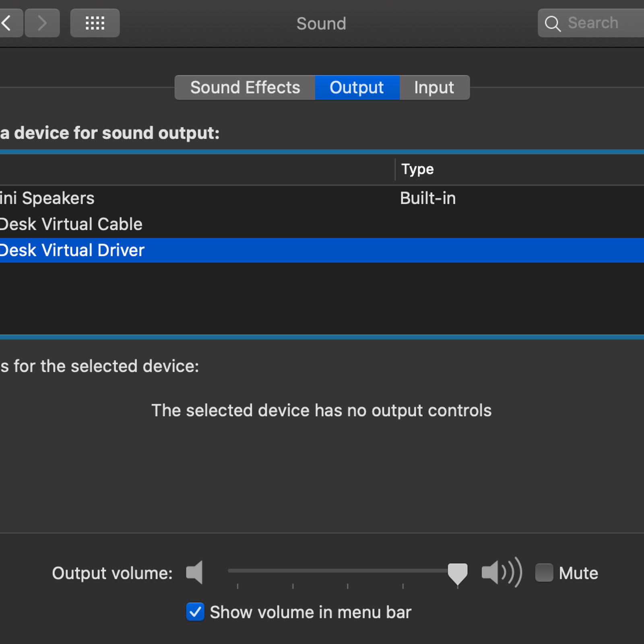Viewport: 644px width, 644px height.
Task: Open the Input tab
Action: 434,87
